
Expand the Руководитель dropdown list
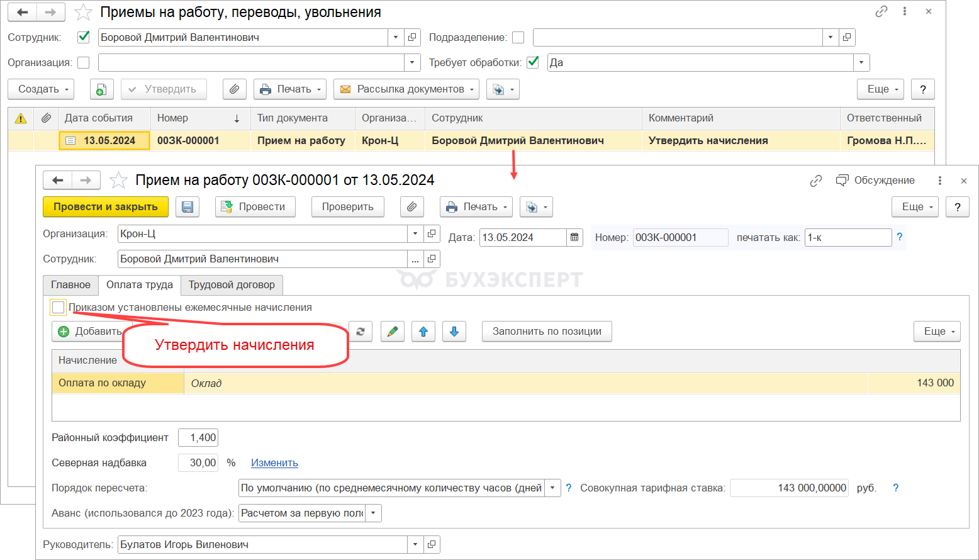(x=415, y=544)
